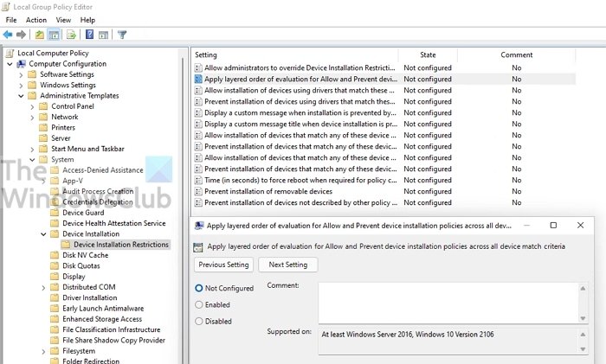Select the Early Launch Antimalware tree item
606x364 pixels.
103,309
